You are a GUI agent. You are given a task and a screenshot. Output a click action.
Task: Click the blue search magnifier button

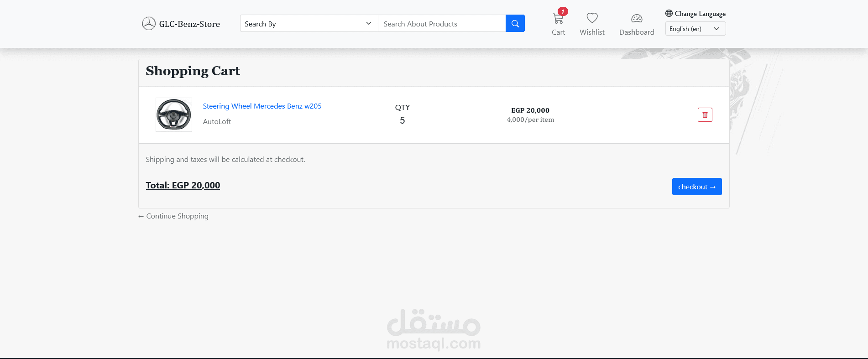(515, 23)
